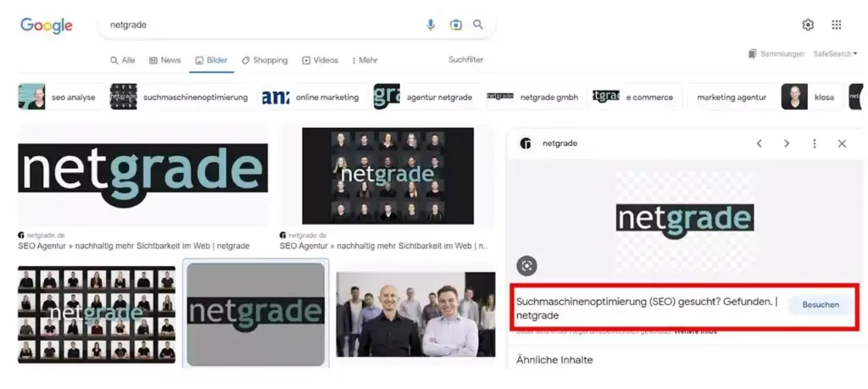Close the image preview panel
This screenshot has height=389, width=868.
[842, 143]
